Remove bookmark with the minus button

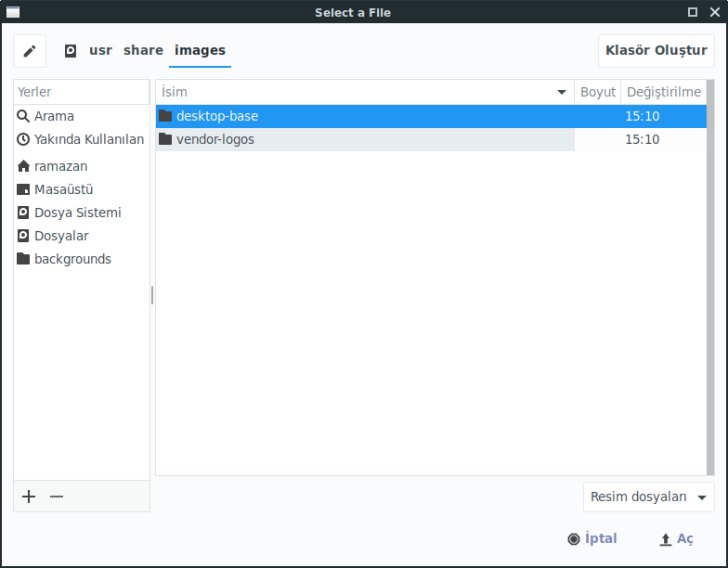point(57,497)
